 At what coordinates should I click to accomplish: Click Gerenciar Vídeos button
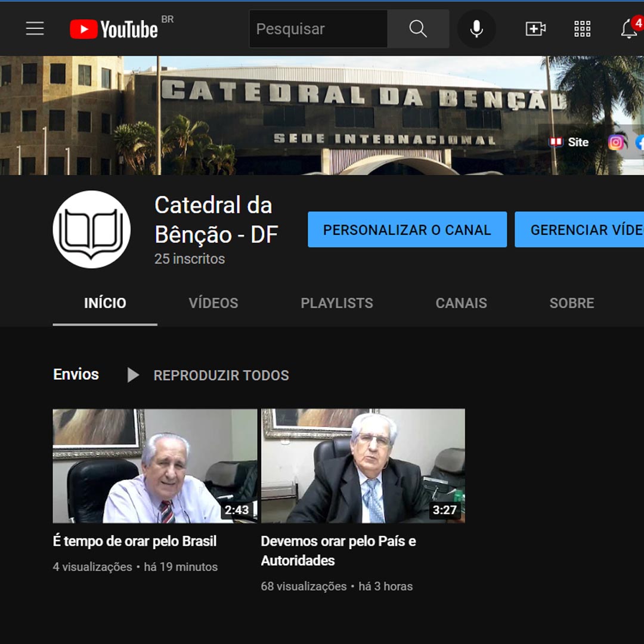click(579, 230)
